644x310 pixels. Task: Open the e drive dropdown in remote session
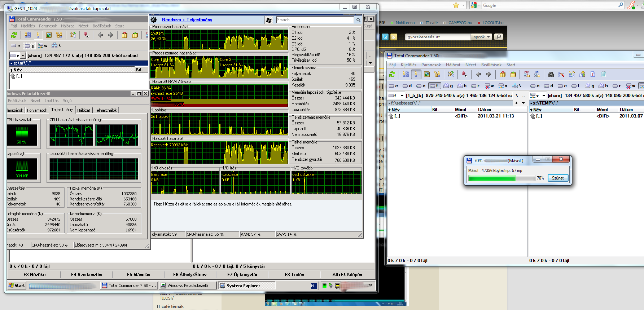coord(23,56)
